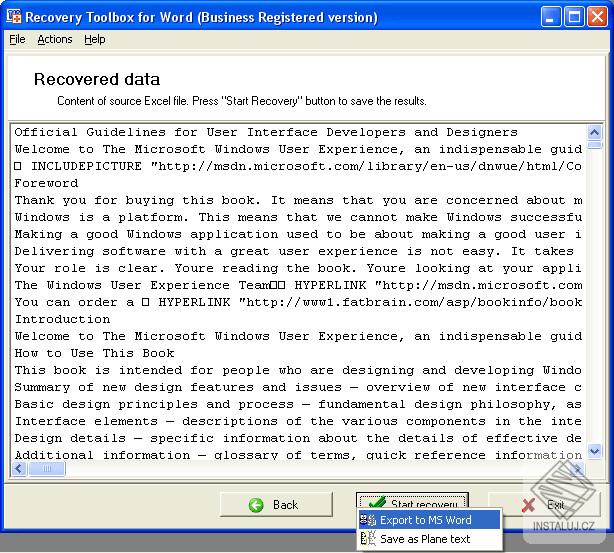This screenshot has width=614, height=553.
Task: Click the line starting 'Design details'
Action: 298,438
